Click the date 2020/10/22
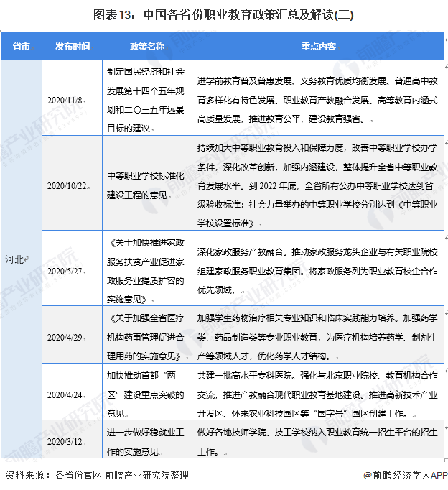Screen dimensions: 448x490 [x=67, y=185]
